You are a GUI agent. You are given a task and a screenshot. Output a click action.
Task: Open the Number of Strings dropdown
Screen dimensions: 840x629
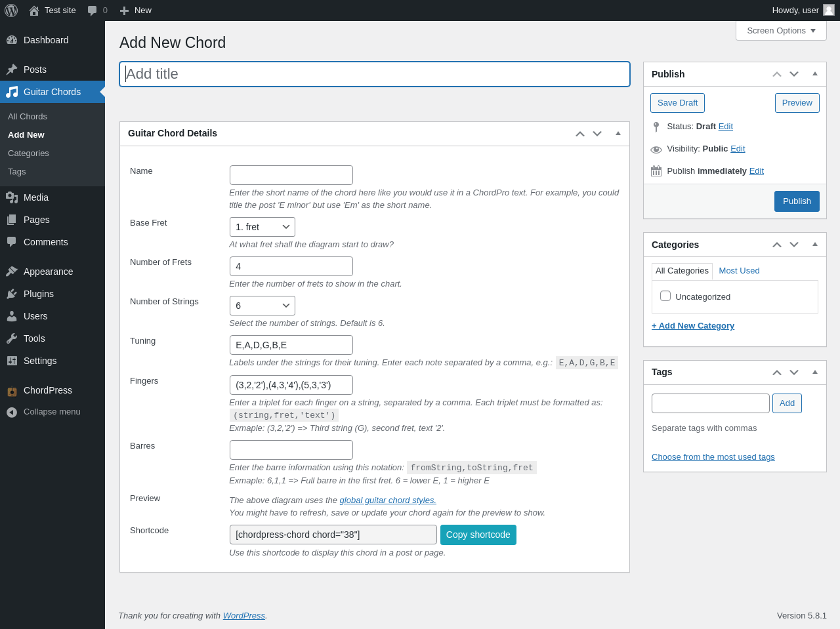pos(262,306)
